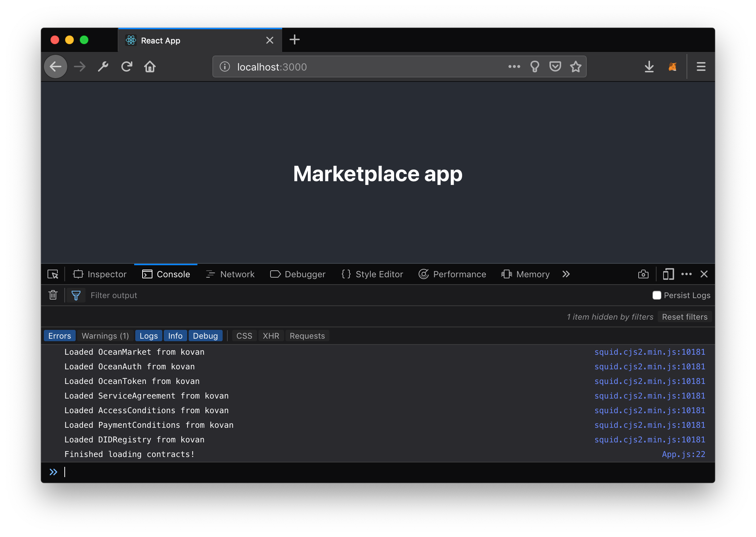Enable the Errors filter tab
This screenshot has height=537, width=756.
click(59, 335)
